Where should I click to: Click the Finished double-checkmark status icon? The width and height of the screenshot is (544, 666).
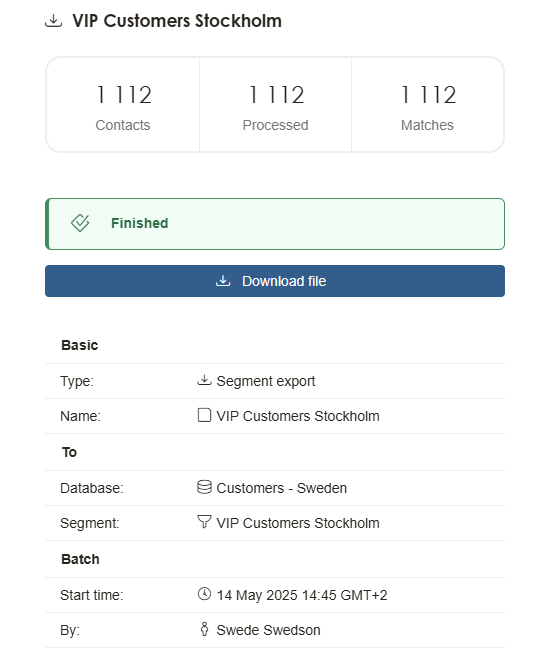coord(80,223)
